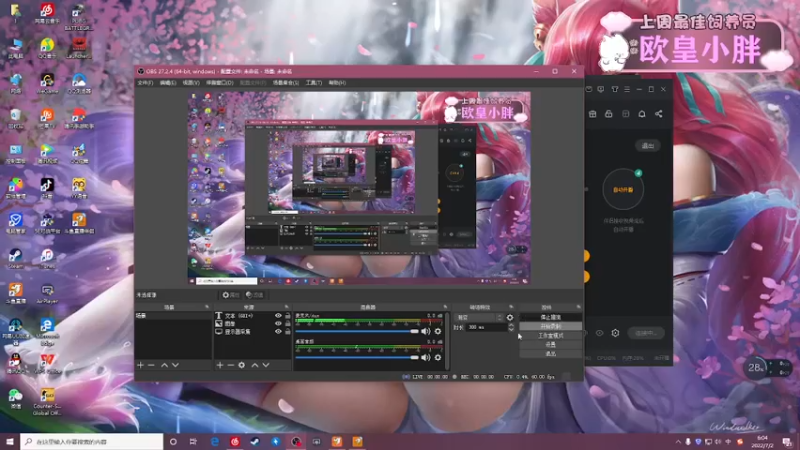Open microphone/Aux audio settings gear

tap(438, 331)
